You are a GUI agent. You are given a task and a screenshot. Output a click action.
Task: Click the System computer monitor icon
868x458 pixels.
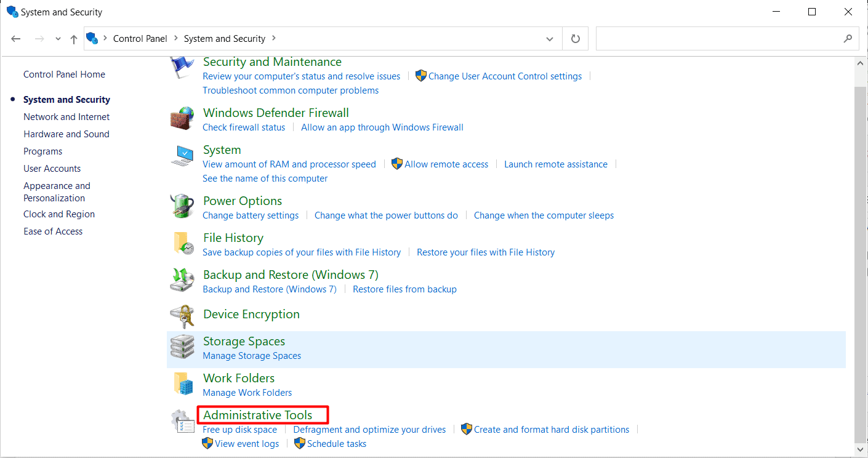[x=182, y=156]
